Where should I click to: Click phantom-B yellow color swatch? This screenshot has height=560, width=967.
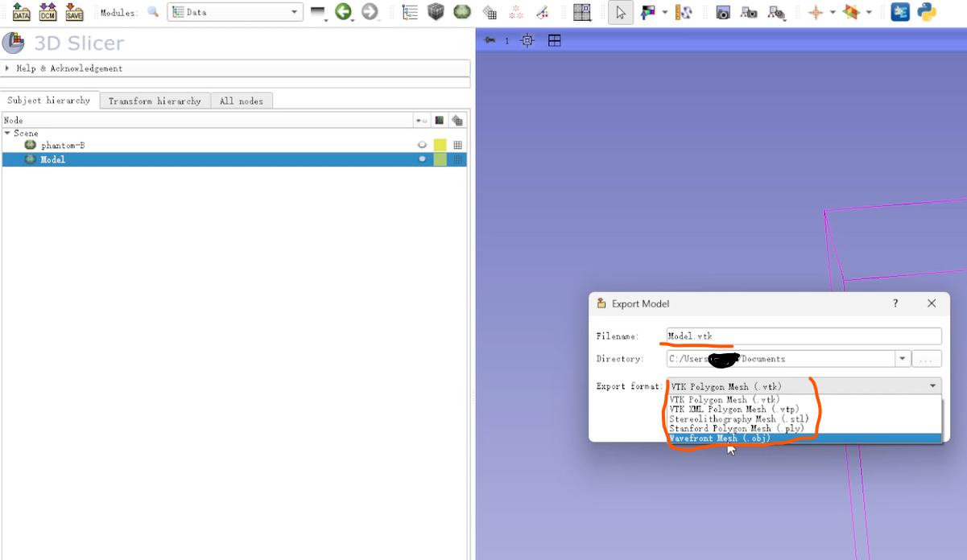point(440,145)
